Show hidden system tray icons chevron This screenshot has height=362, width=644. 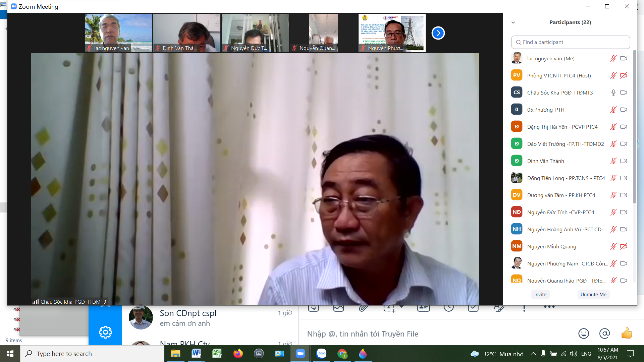click(x=533, y=354)
